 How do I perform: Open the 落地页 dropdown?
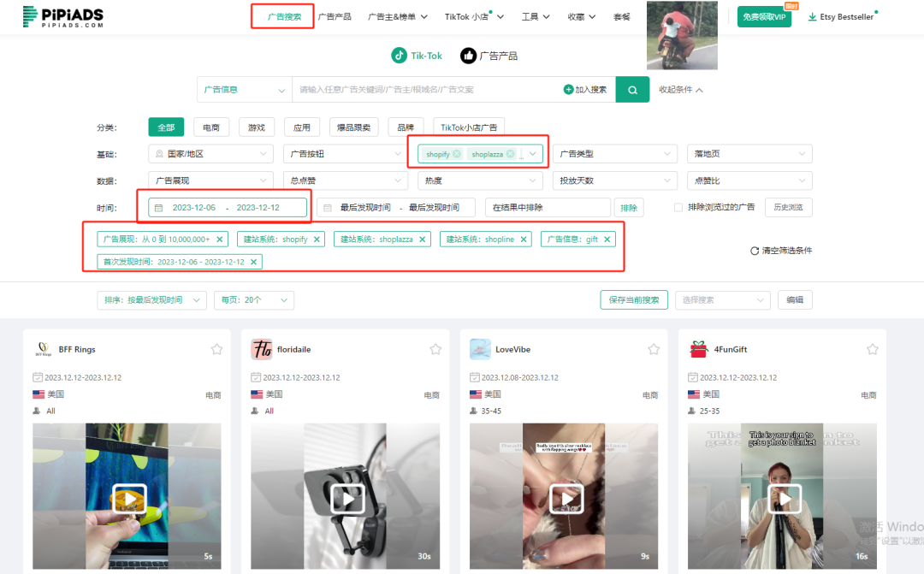pos(749,154)
